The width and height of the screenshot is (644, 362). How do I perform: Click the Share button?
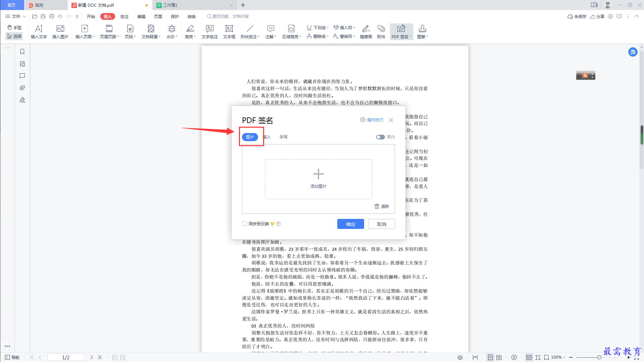[597, 16]
